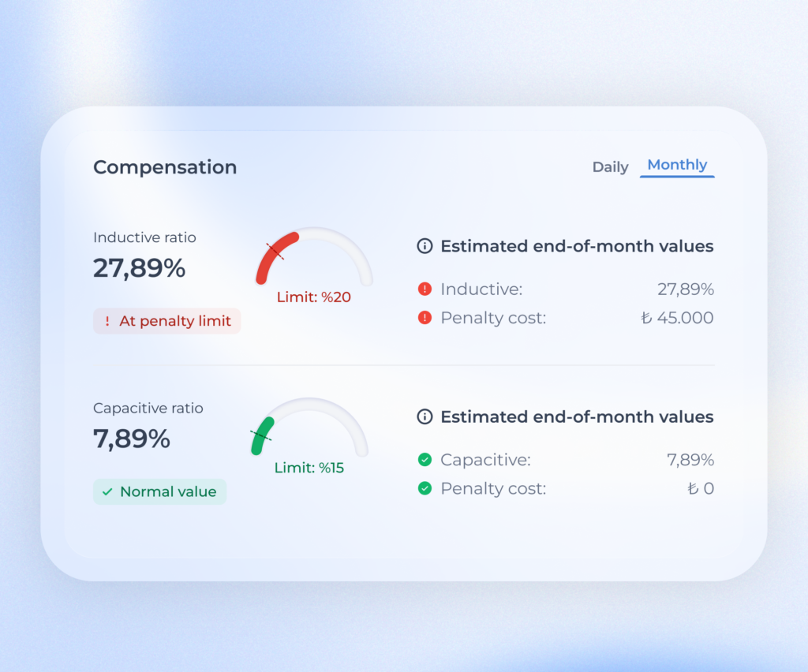Click the Limit: %20 gauge label
Screen dimensions: 808x672
pos(313,297)
